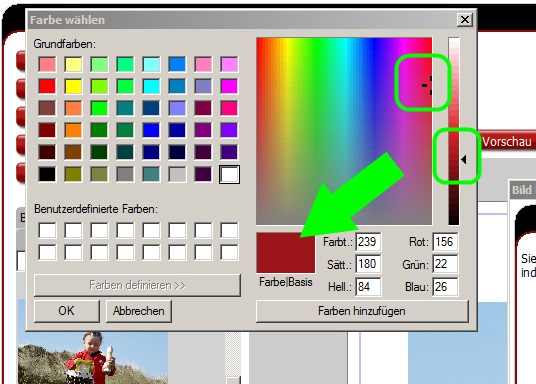
Task: Click the Grün field showing 22
Action: 445,264
